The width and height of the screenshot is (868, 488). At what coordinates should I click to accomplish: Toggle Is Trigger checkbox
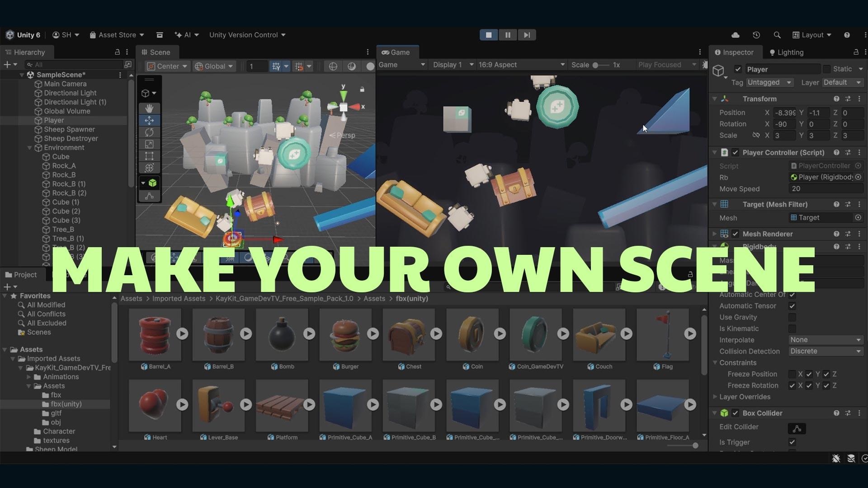coord(792,442)
